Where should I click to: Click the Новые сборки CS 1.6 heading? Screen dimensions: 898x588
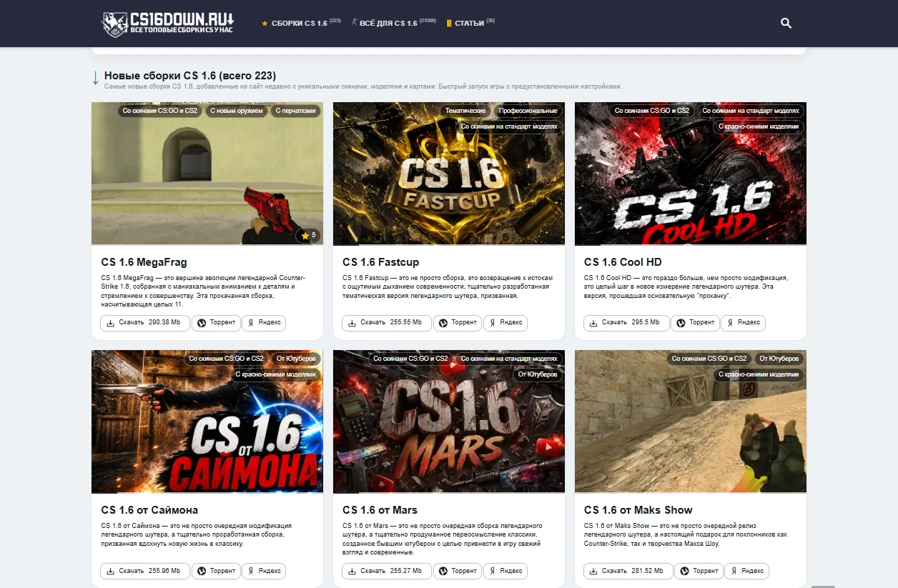click(190, 76)
